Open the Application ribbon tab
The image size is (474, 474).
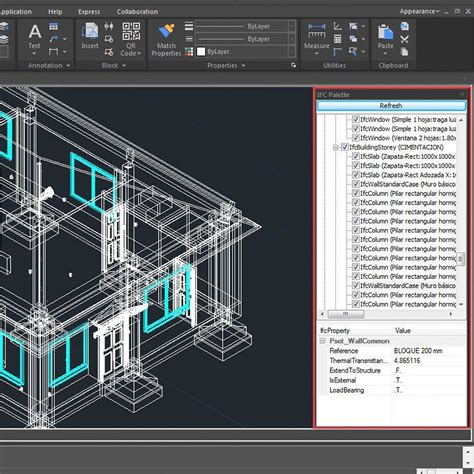[x=16, y=12]
